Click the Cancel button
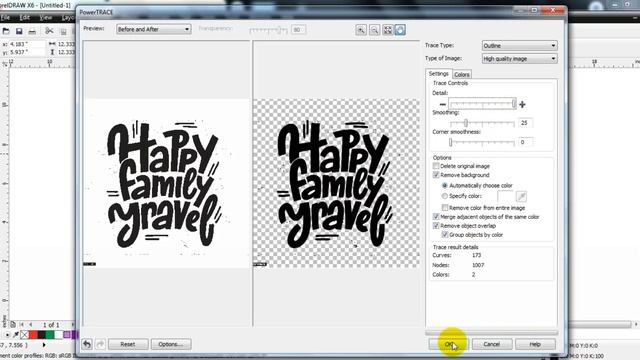The image size is (640, 360). pos(492,344)
